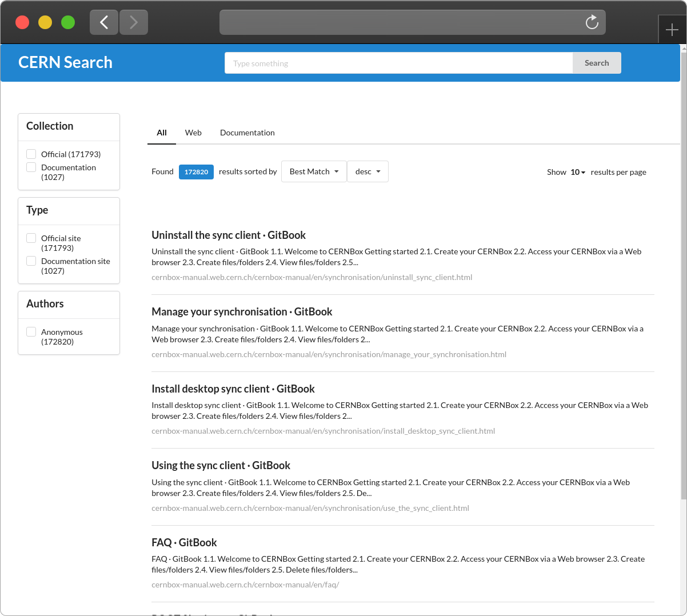This screenshot has height=616, width=687.
Task: Open a new tab with plus icon
Action: (x=672, y=30)
